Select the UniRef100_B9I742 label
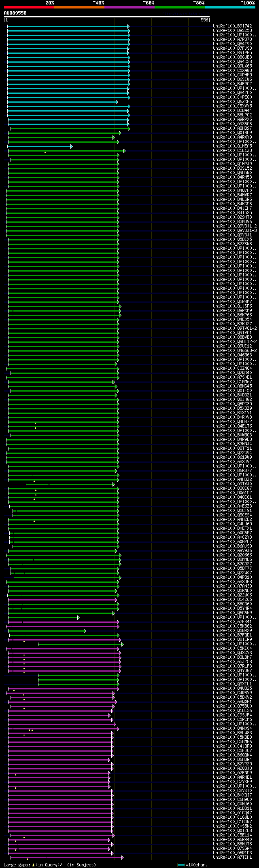 [x=232, y=26]
